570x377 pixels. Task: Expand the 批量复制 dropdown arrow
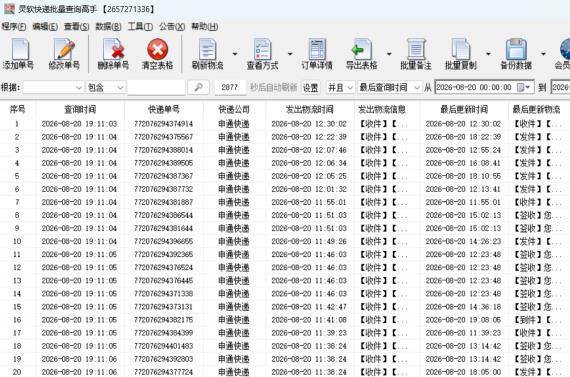coord(488,54)
